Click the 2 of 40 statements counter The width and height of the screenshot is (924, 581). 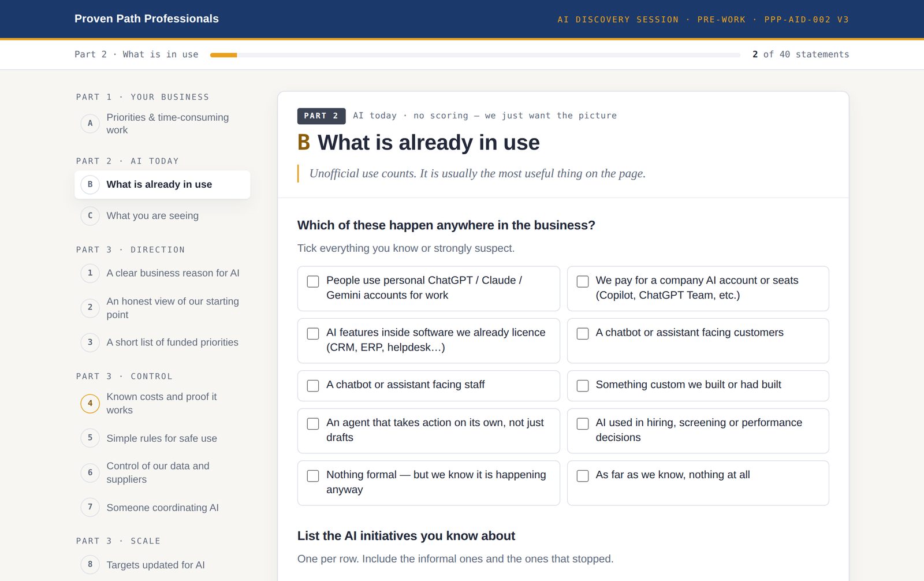(x=800, y=54)
